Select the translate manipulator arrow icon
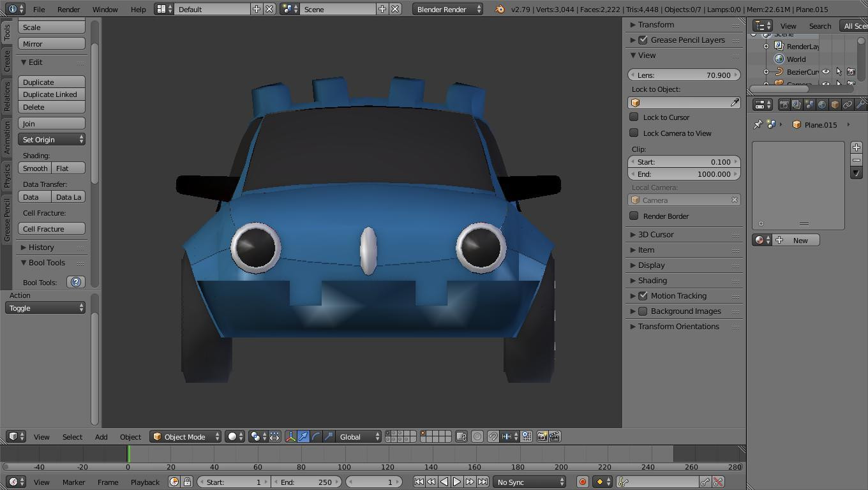Screen dimensions: 868x490 point(303,436)
